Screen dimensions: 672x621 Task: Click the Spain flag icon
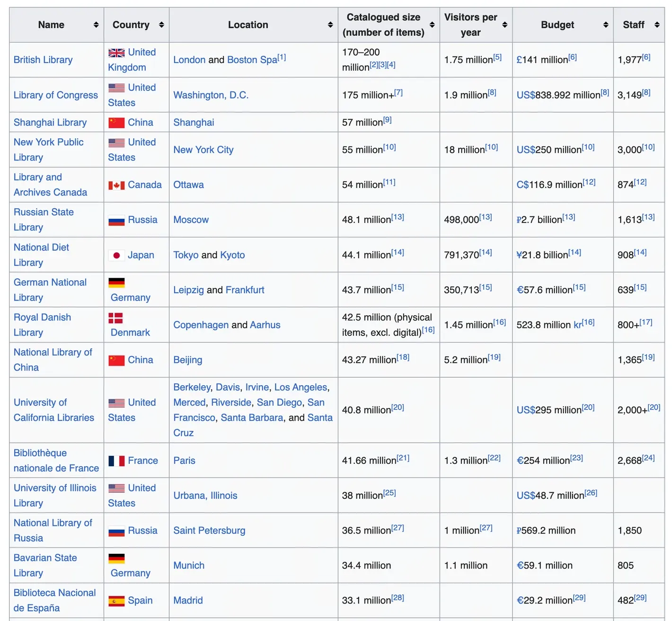[x=116, y=601]
